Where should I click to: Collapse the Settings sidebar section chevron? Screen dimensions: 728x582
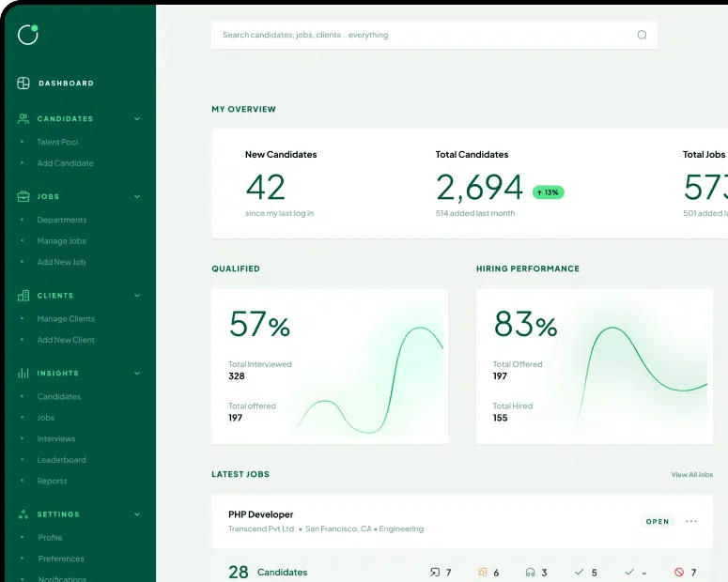[x=137, y=514]
